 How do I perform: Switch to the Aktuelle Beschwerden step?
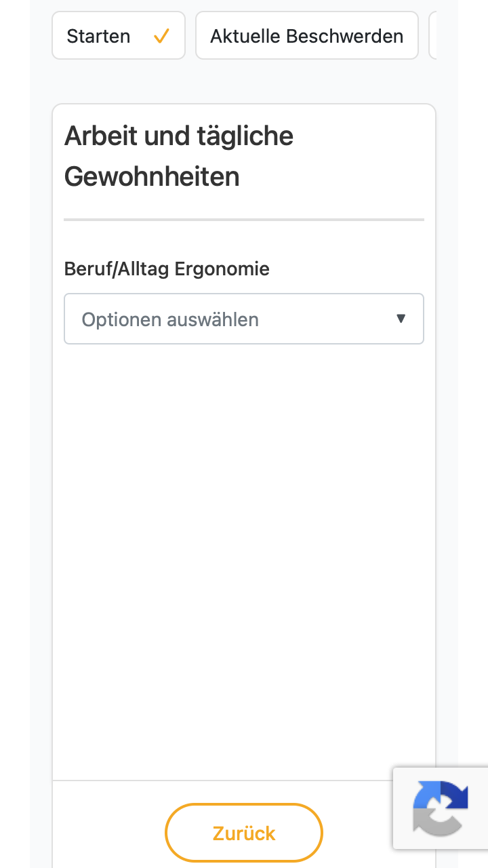307,35
